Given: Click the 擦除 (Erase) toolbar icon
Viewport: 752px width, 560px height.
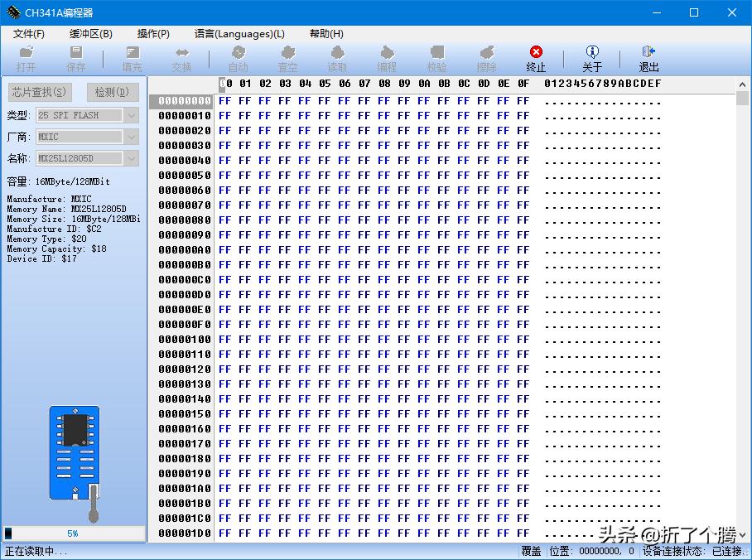Looking at the screenshot, I should pos(486,59).
